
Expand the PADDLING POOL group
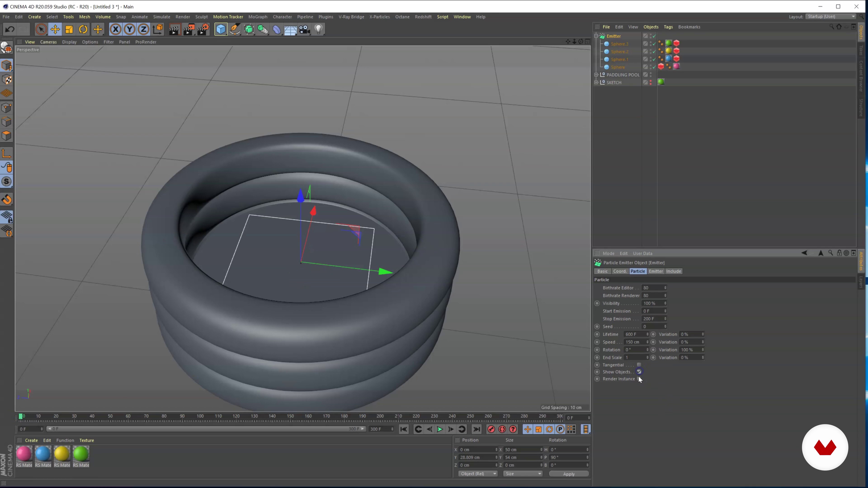coord(596,75)
